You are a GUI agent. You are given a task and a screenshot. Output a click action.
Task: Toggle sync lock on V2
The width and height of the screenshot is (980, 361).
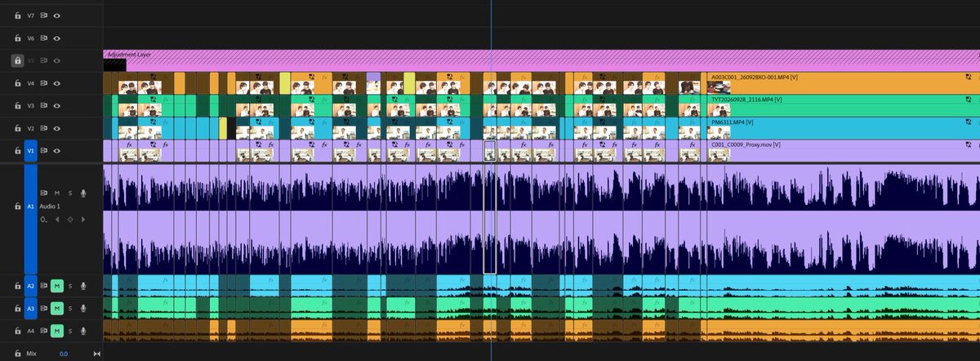(x=44, y=128)
